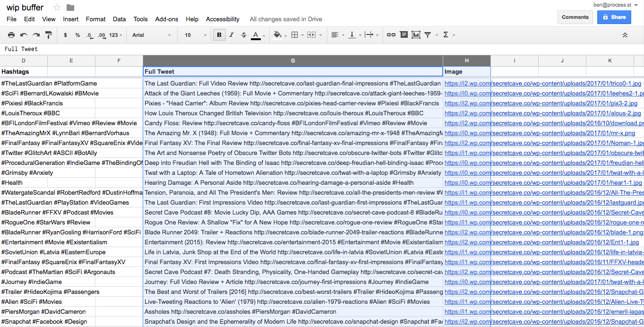Click vertical align icon
The width and height of the screenshot is (644, 327).
[x=352, y=35]
